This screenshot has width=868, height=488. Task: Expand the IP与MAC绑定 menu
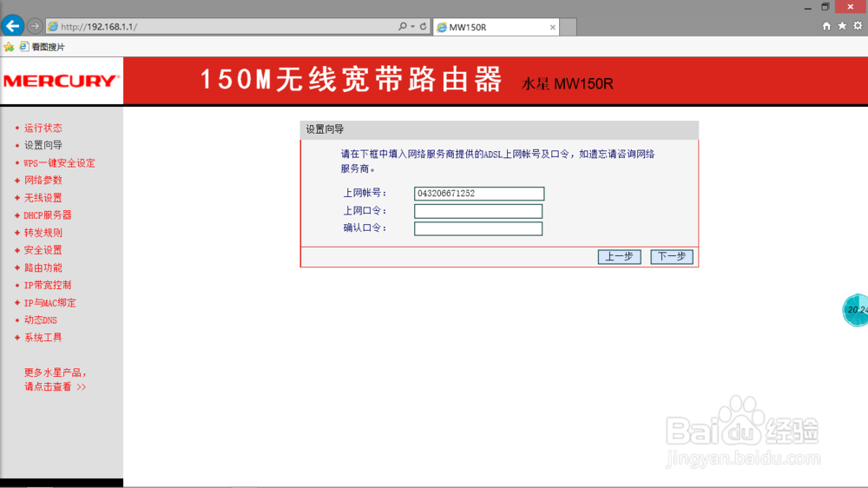pyautogui.click(x=49, y=303)
